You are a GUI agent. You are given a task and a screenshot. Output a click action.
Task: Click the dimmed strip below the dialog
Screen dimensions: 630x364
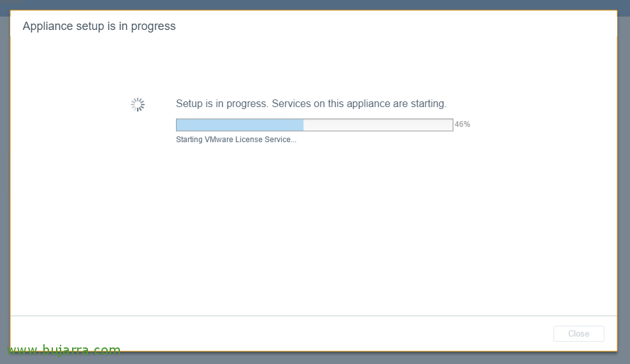click(x=362, y=358)
